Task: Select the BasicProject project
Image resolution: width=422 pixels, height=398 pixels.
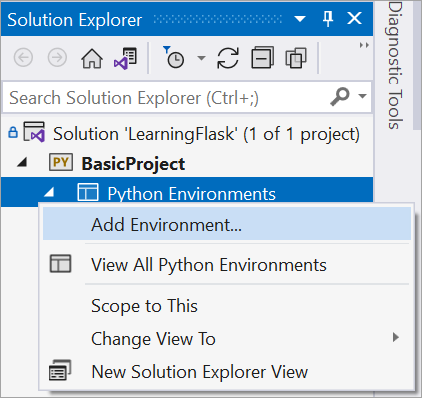Action: coord(133,164)
